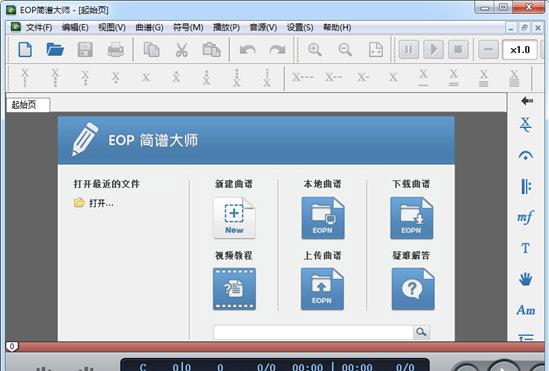The height and width of the screenshot is (371, 549).
Task: Open the 视图(V) menu
Action: pos(112,27)
